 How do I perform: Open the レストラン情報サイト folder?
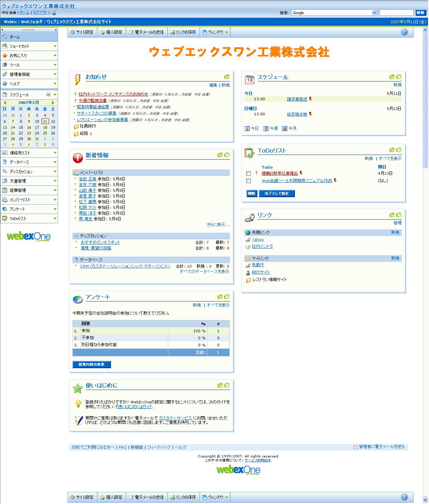pyautogui.click(x=266, y=280)
